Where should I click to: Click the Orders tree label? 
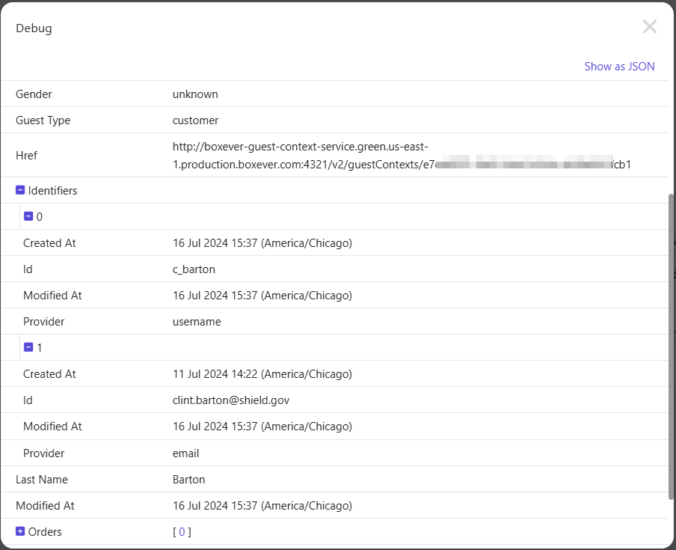[45, 532]
